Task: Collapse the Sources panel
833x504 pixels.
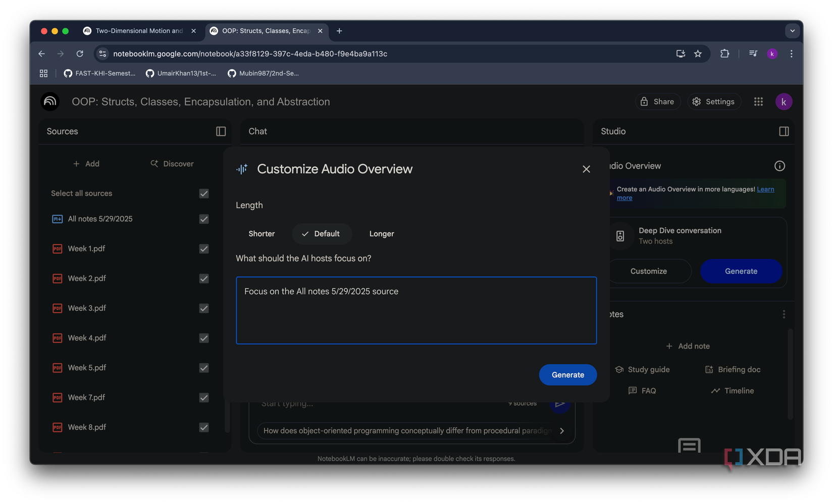Action: pyautogui.click(x=221, y=131)
